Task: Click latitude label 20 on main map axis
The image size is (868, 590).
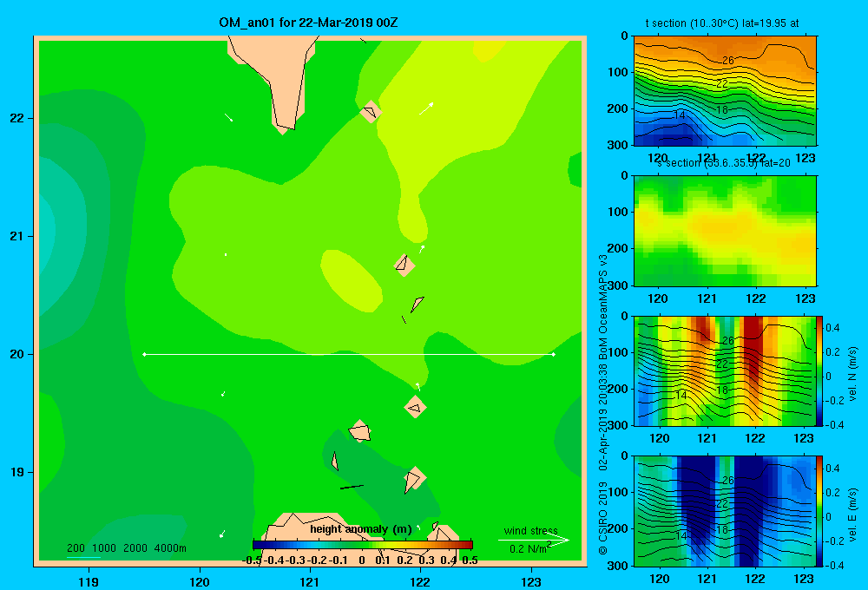Action: tap(16, 354)
